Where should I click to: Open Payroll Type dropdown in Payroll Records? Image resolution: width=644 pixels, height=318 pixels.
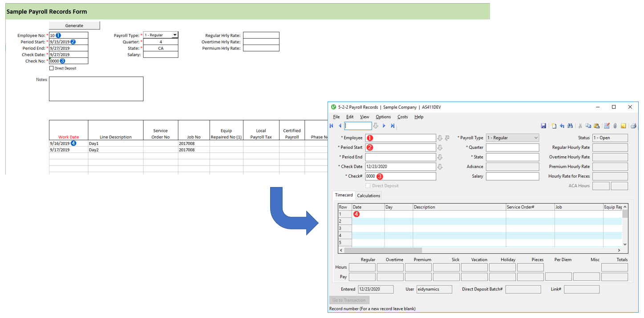pos(535,138)
